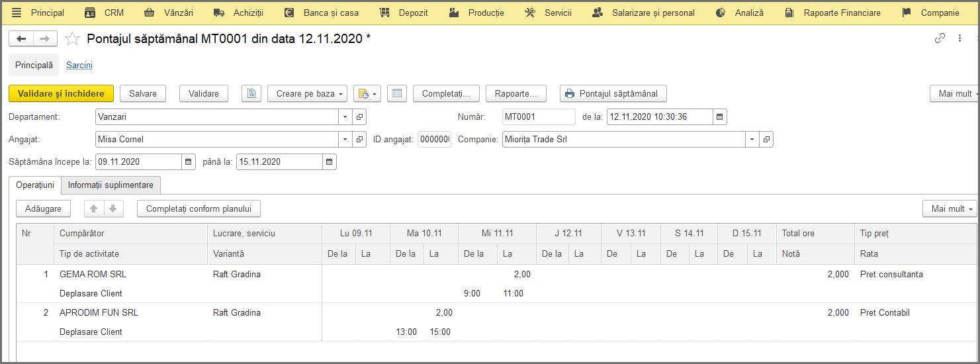Click the 13:00 start time cell
This screenshot has height=364, width=980.
coord(407,332)
